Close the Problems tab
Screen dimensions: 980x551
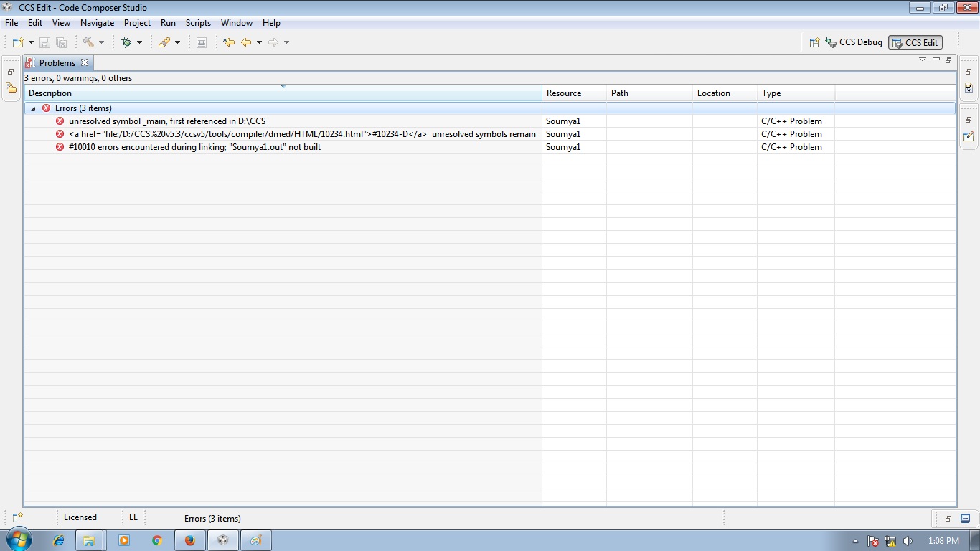click(x=85, y=63)
